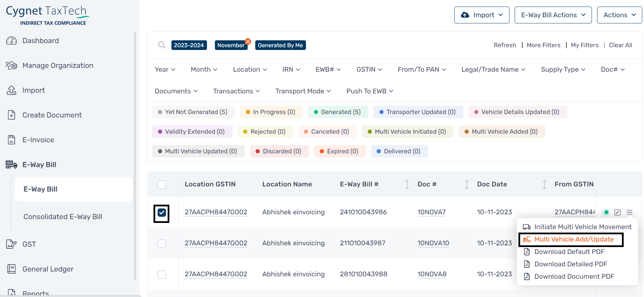Image resolution: width=644 pixels, height=297 pixels.
Task: Check the checkbox for E-Way Bill 281010043988
Action: coord(162,275)
